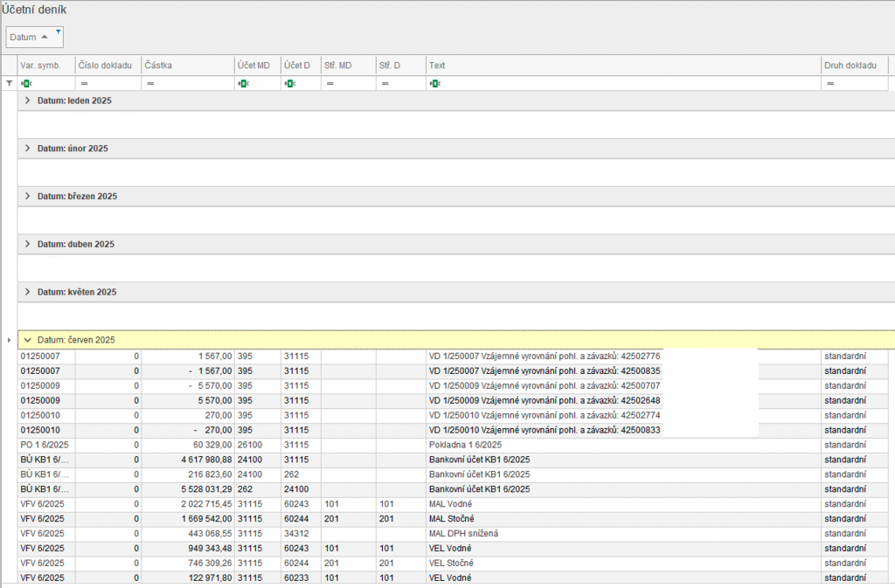Select account 26100 in the Účet MD column
This screenshot has height=588, width=895.
click(x=258, y=445)
